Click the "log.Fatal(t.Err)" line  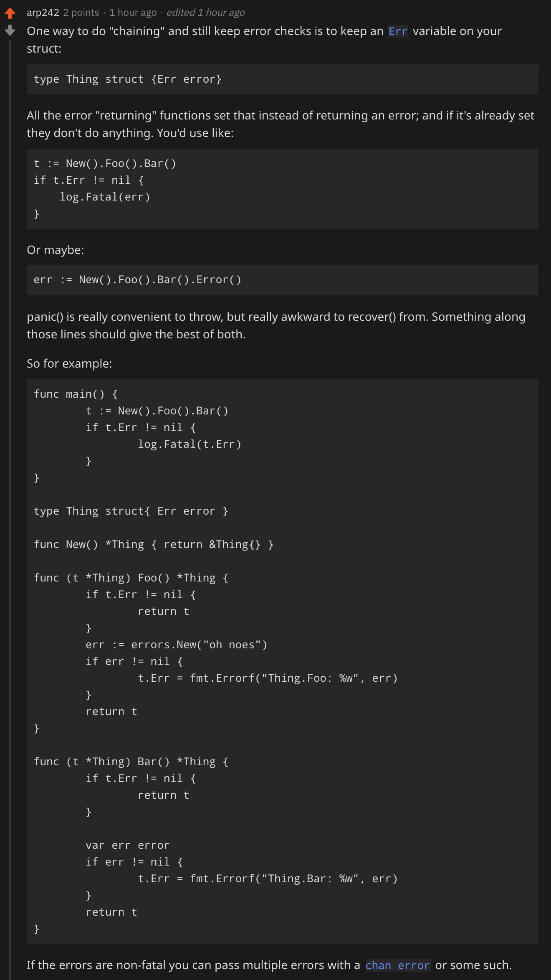(190, 444)
